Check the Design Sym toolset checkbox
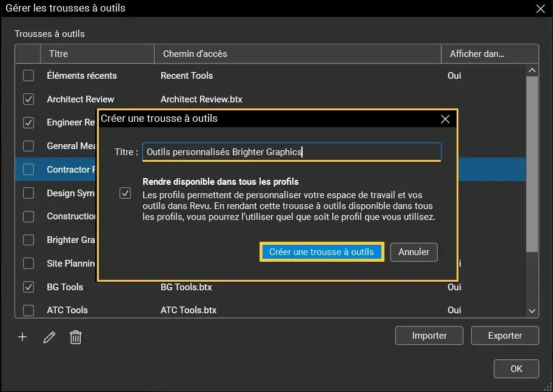The height and width of the screenshot is (392, 553). (x=27, y=193)
